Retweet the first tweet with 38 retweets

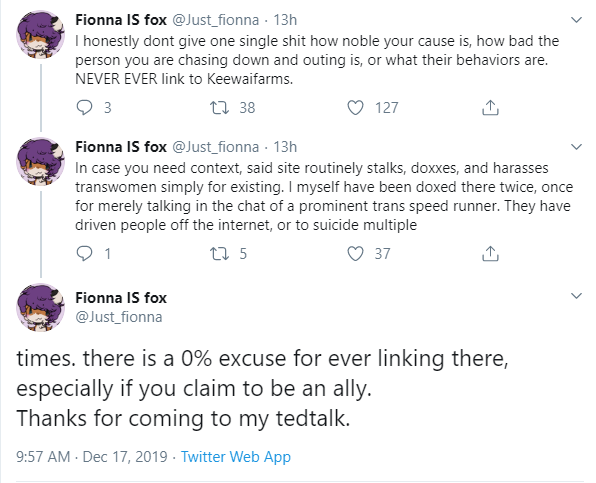click(x=220, y=108)
